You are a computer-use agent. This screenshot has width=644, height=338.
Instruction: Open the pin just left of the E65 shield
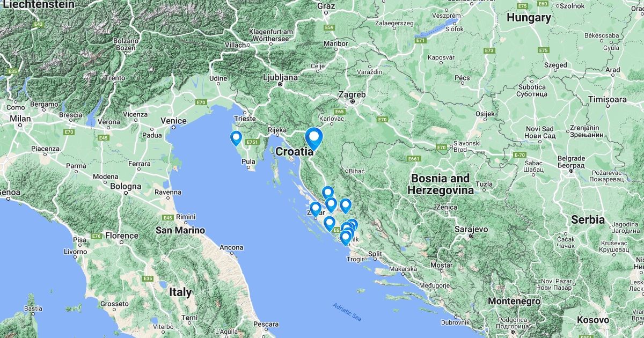(x=330, y=223)
